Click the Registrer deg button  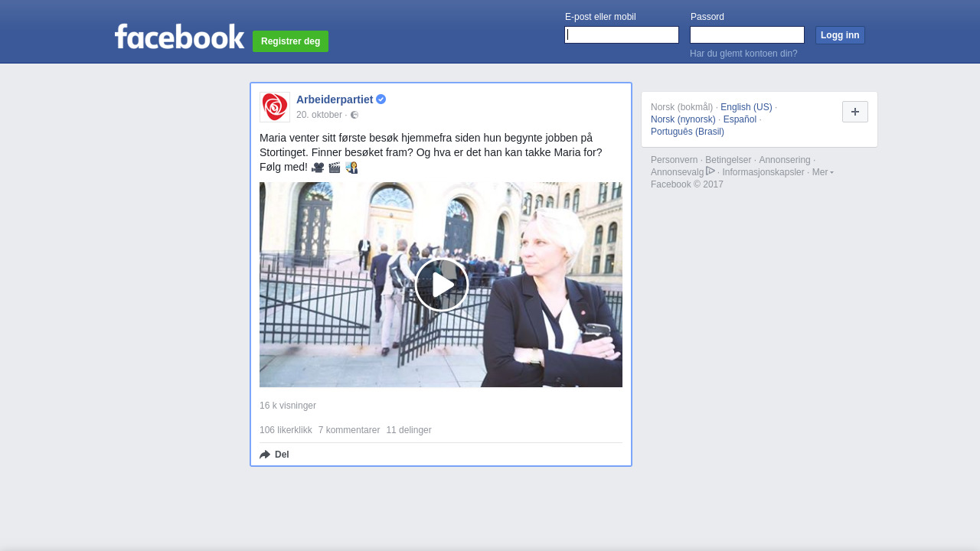pyautogui.click(x=290, y=41)
